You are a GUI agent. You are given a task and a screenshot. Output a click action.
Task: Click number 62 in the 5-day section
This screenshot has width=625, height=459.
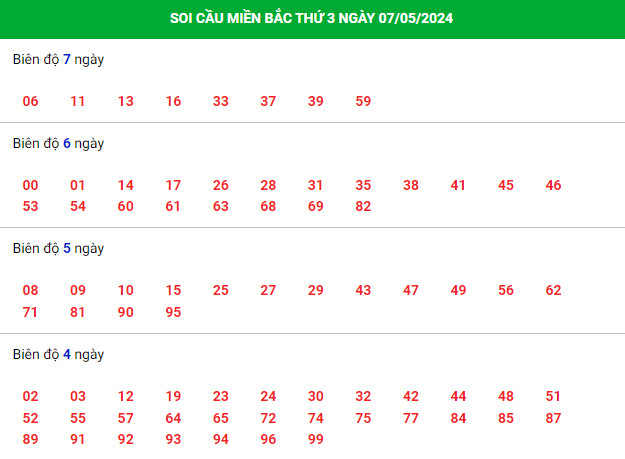pos(553,290)
